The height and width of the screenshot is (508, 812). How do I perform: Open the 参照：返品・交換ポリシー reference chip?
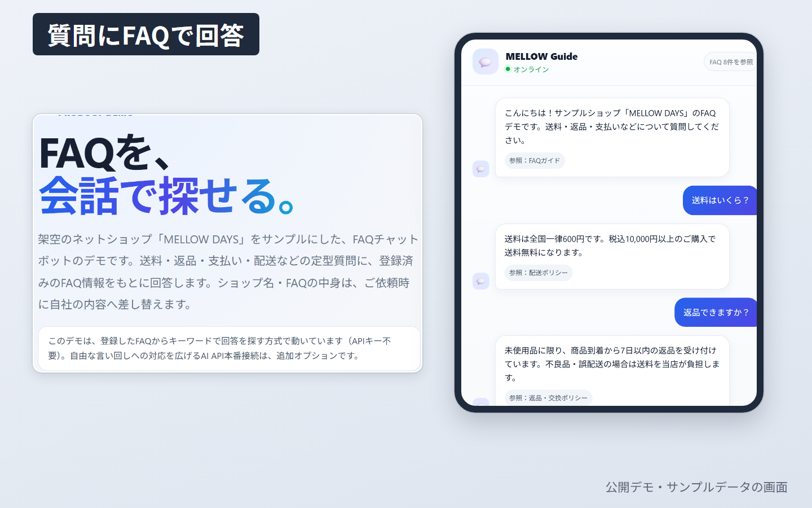tap(548, 398)
